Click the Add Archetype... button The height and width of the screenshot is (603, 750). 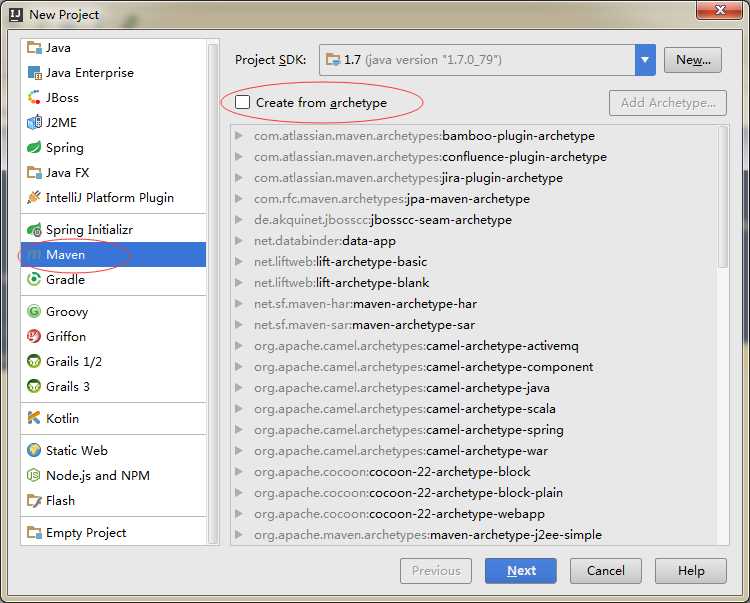point(668,103)
